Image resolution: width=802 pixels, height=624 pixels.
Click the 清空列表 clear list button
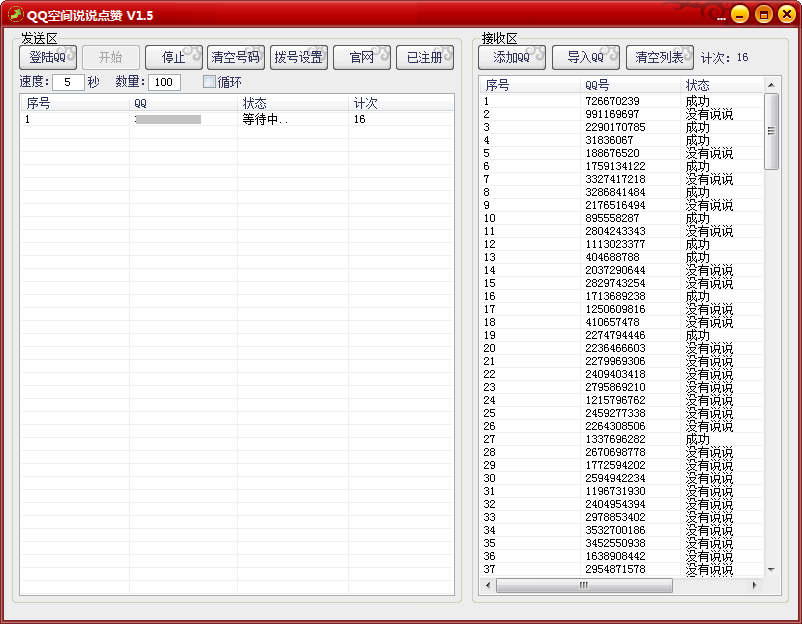pos(660,57)
